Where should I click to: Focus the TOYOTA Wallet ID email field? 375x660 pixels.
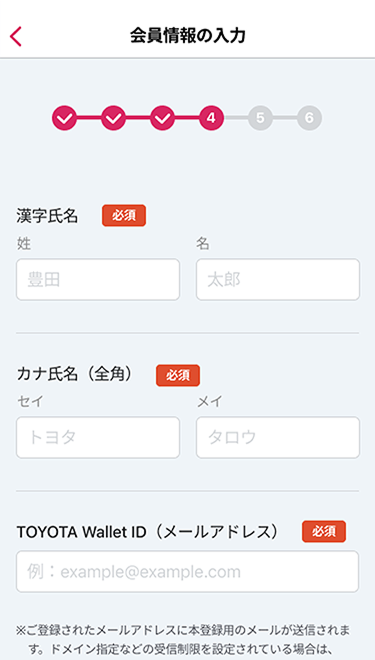187,572
